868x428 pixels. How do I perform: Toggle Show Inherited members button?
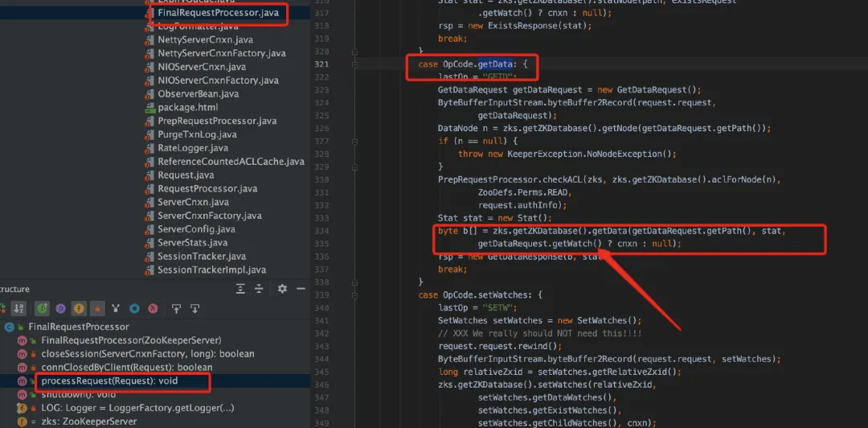coord(42,308)
